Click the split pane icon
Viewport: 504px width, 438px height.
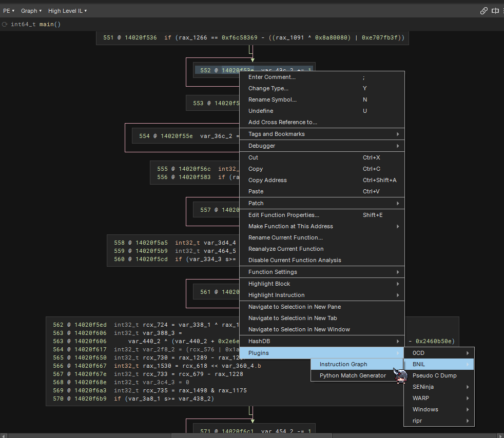point(495,11)
